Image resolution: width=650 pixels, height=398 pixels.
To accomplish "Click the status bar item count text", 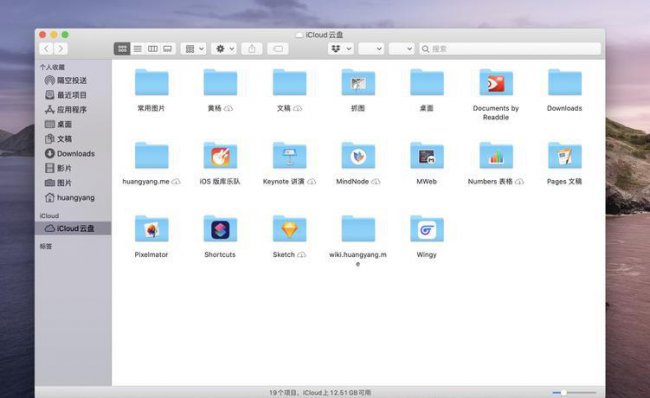I will [x=320, y=392].
